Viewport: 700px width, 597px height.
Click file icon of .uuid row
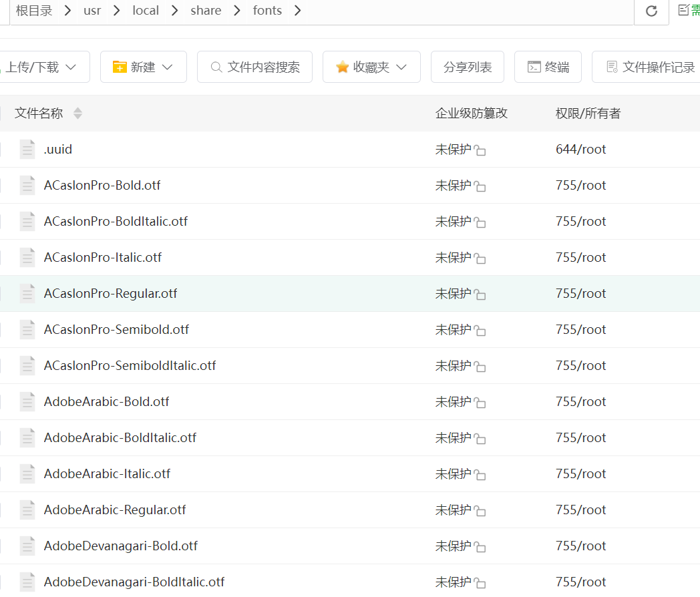tap(27, 150)
